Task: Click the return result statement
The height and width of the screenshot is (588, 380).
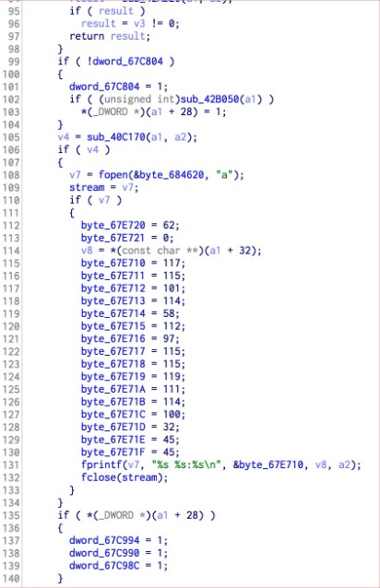Action: (x=110, y=36)
